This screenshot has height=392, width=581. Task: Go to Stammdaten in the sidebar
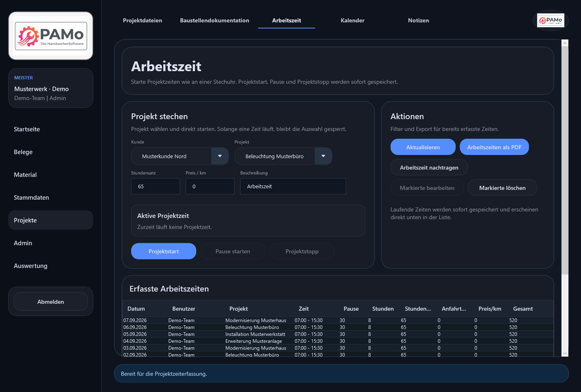click(51, 198)
